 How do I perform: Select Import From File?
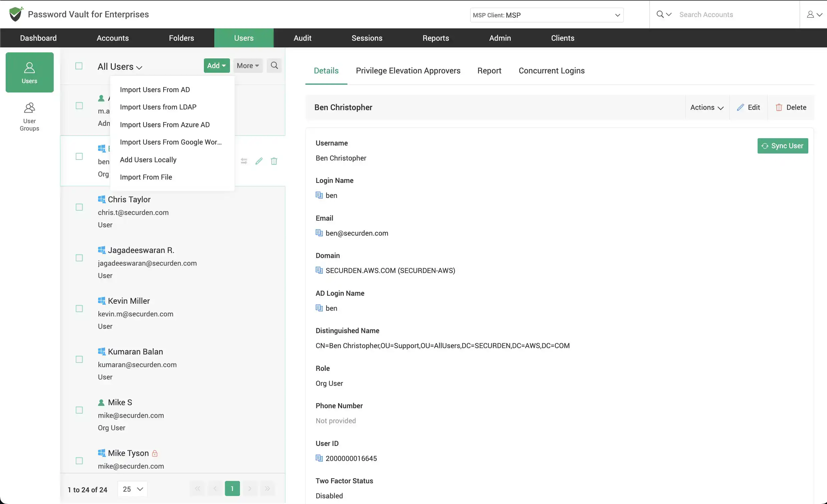pyautogui.click(x=172, y=177)
